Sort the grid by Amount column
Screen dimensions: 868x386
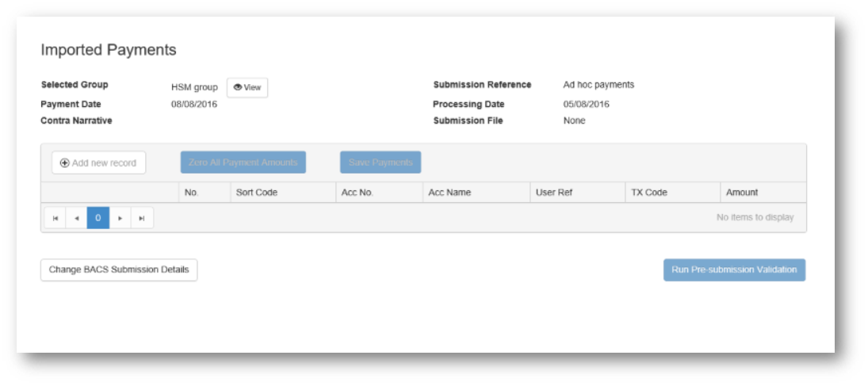(x=742, y=193)
